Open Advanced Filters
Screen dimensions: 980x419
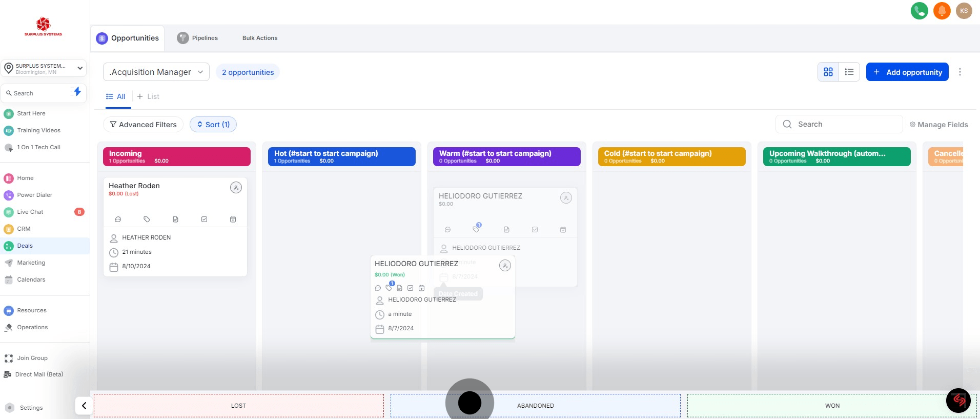pyautogui.click(x=143, y=125)
